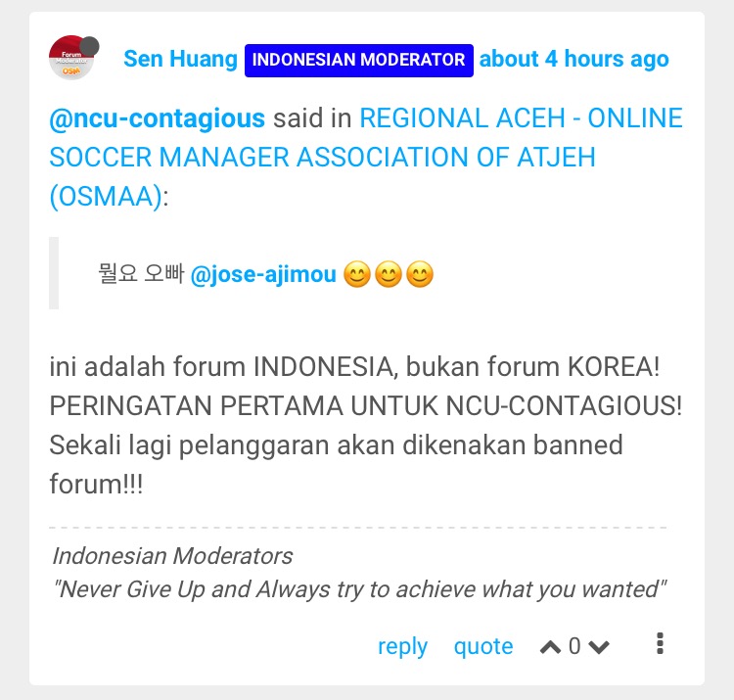Downvote the post with the down chevron
The width and height of the screenshot is (734, 700).
click(599, 647)
